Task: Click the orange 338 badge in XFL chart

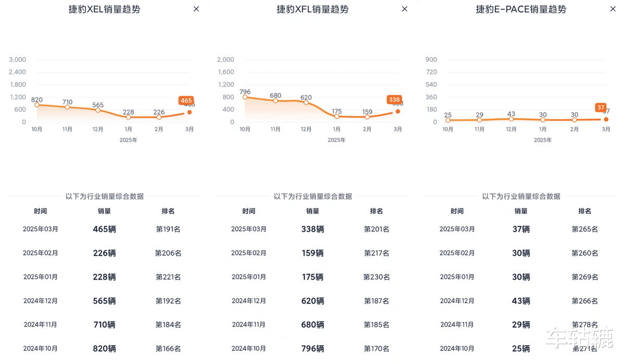Action: coord(394,99)
